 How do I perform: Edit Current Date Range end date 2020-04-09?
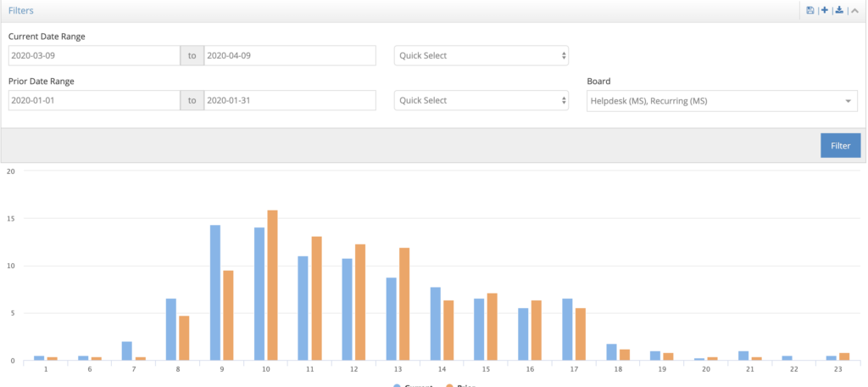point(289,56)
